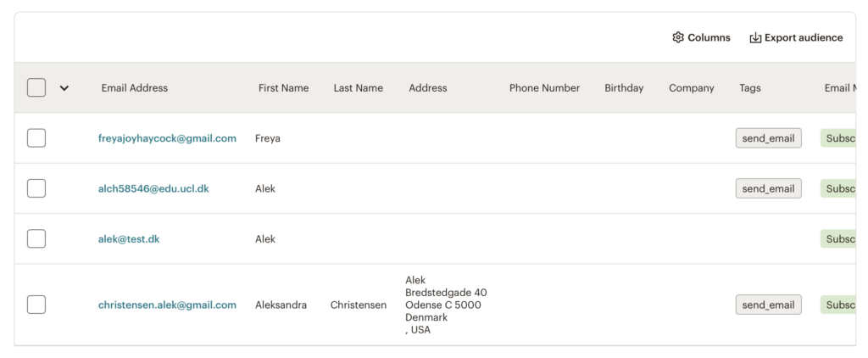Click the Export audience button
Screen dimensions: 868x358
[803, 37]
